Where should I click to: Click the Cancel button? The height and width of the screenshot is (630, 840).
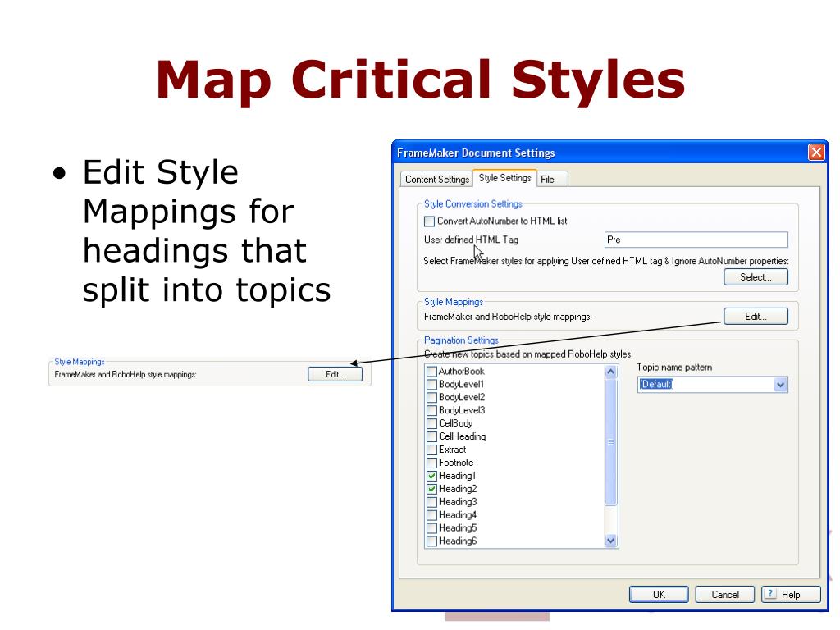725,594
